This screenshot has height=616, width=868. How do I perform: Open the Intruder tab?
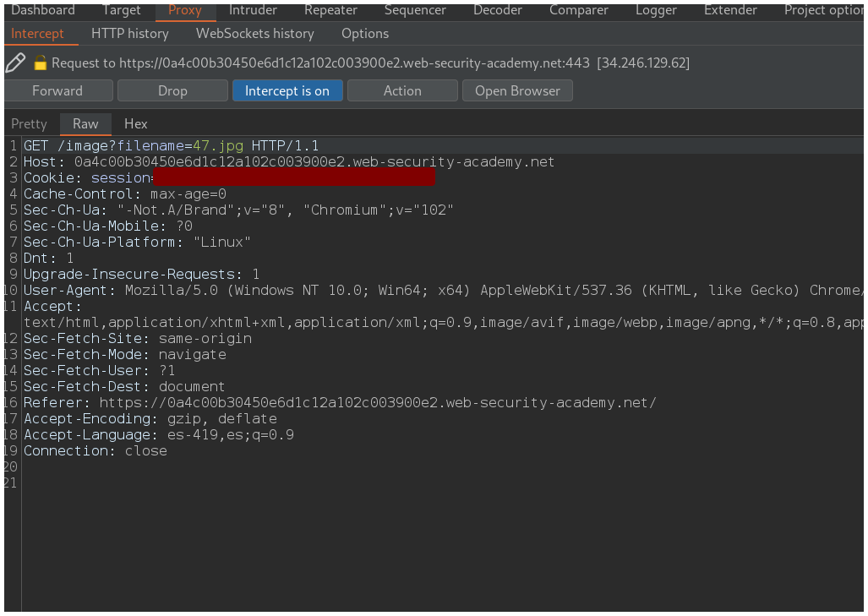point(253,10)
